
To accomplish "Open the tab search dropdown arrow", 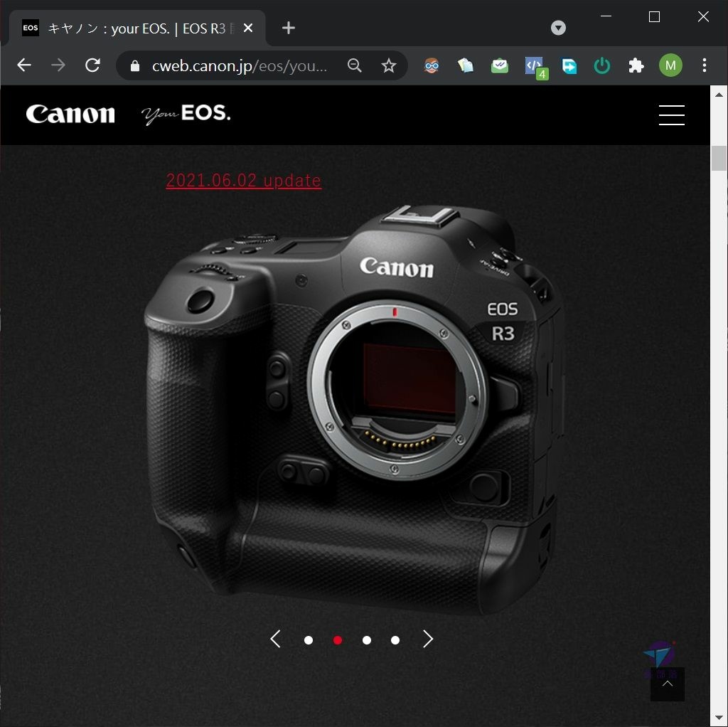I will pos(558,28).
